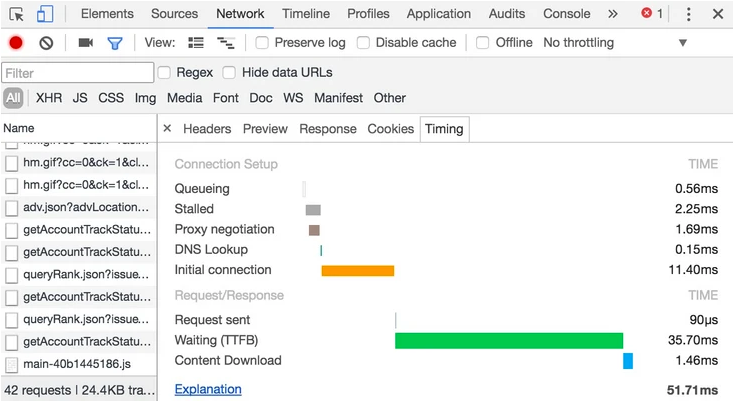
Task: Select main-40b1445186.js request row
Action: pos(77,365)
